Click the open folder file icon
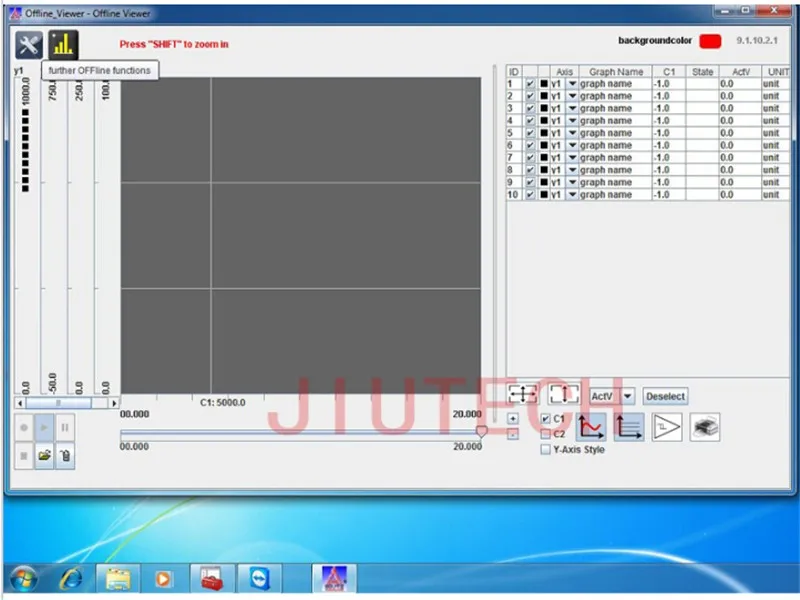800x600 pixels. [45, 456]
